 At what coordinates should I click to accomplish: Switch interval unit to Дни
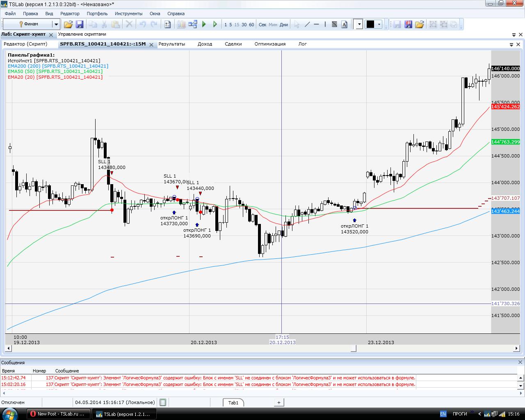coord(284,25)
